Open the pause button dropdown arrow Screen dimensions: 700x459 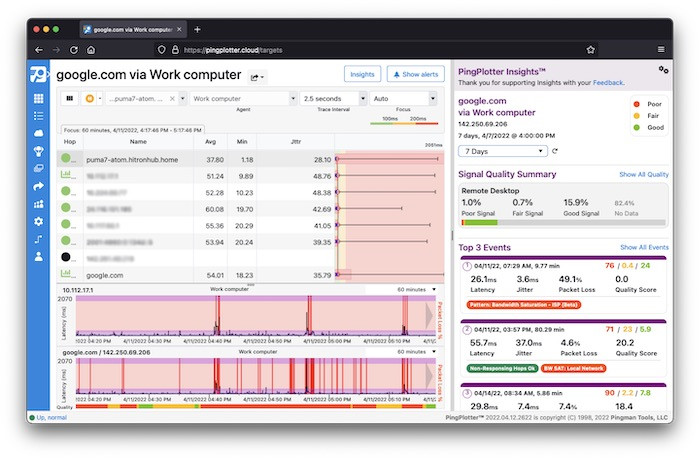click(x=100, y=99)
